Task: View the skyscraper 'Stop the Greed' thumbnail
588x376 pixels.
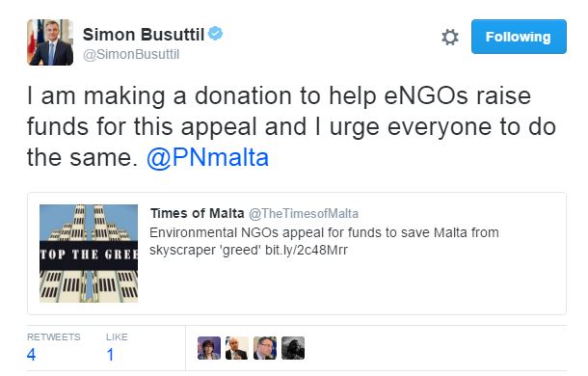Action: (89, 254)
